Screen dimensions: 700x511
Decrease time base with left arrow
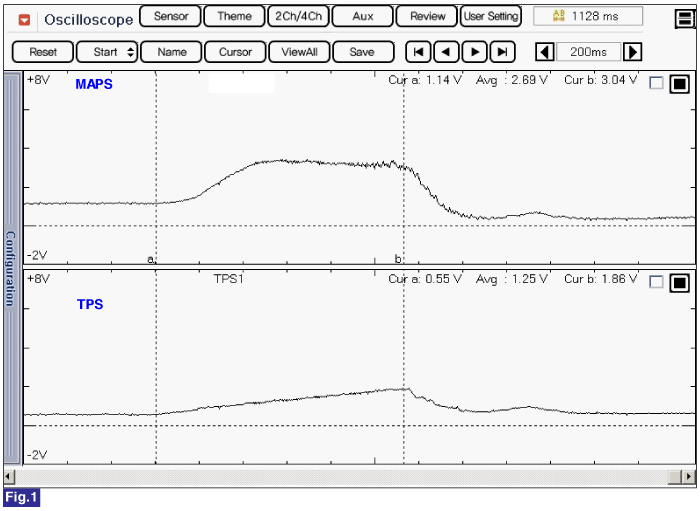pos(545,52)
